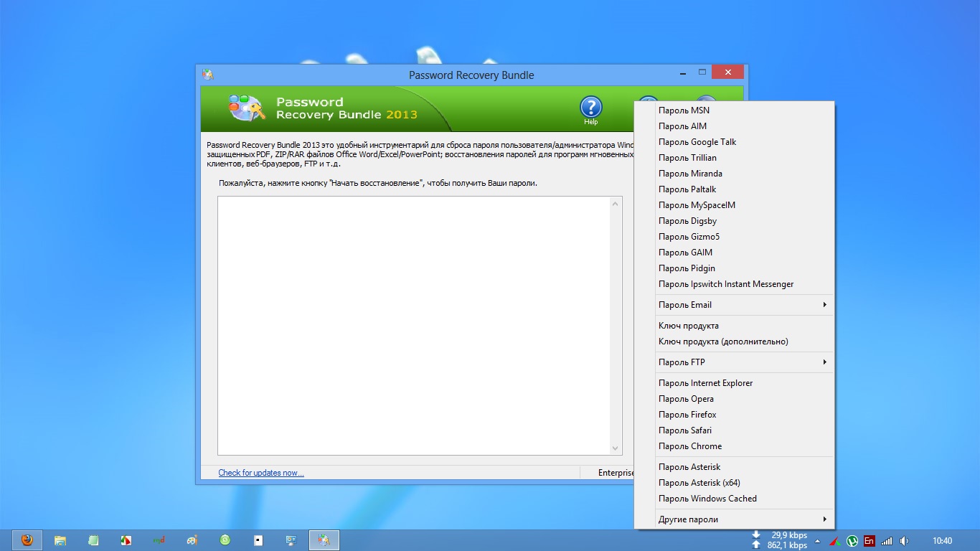Pick Пароль Firefox menu item

coord(735,415)
